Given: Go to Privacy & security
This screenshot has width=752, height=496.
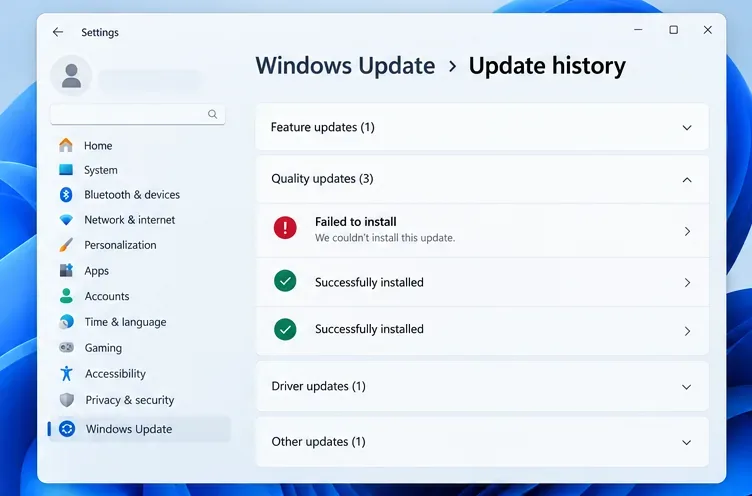Looking at the screenshot, I should click(x=129, y=400).
